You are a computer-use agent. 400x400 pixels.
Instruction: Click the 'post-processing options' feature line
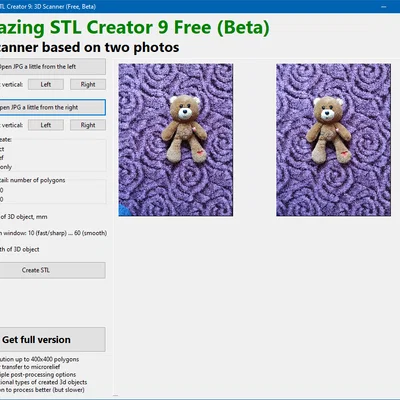pos(43,375)
